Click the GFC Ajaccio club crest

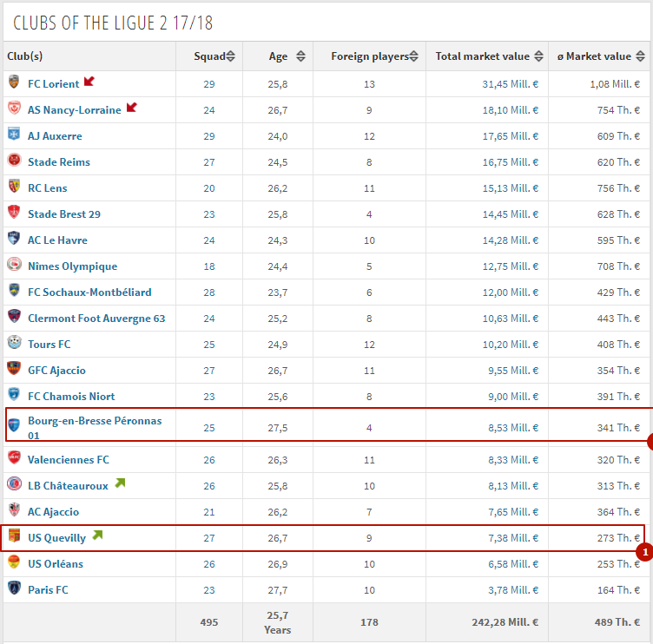[14, 368]
